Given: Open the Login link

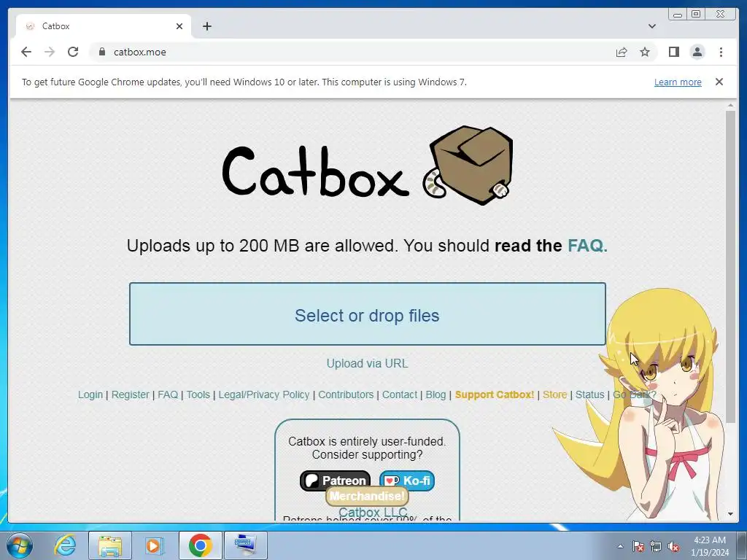Looking at the screenshot, I should (90, 394).
